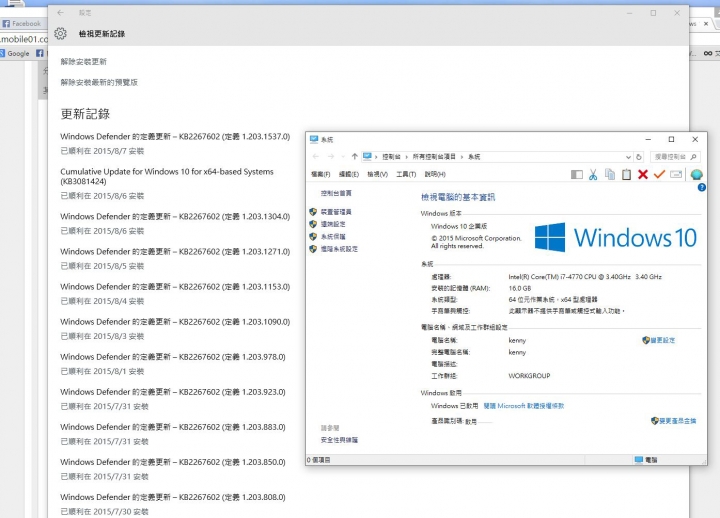Click the green shell globe icon in toolbar
The height and width of the screenshot is (518, 720).
coord(697,175)
